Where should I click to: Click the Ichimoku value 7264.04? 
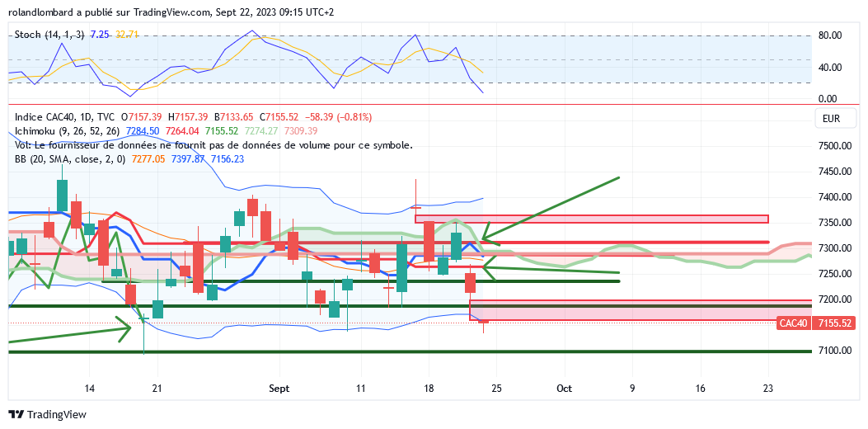pyautogui.click(x=182, y=131)
